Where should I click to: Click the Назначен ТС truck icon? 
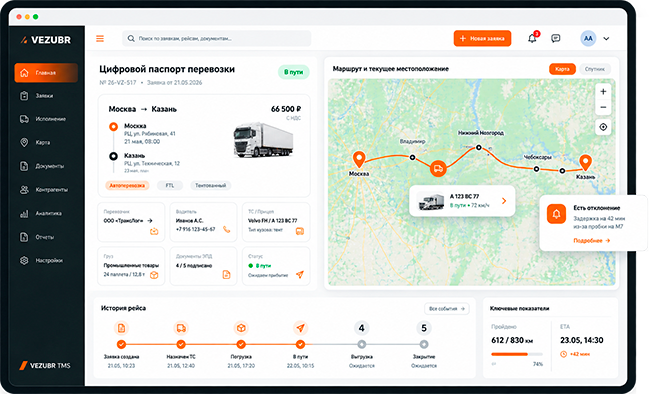click(x=181, y=328)
